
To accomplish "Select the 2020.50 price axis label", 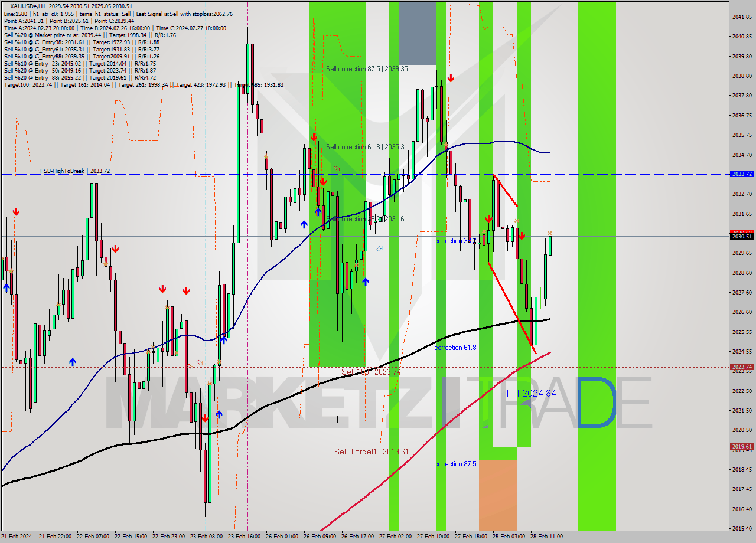I will pyautogui.click(x=742, y=430).
